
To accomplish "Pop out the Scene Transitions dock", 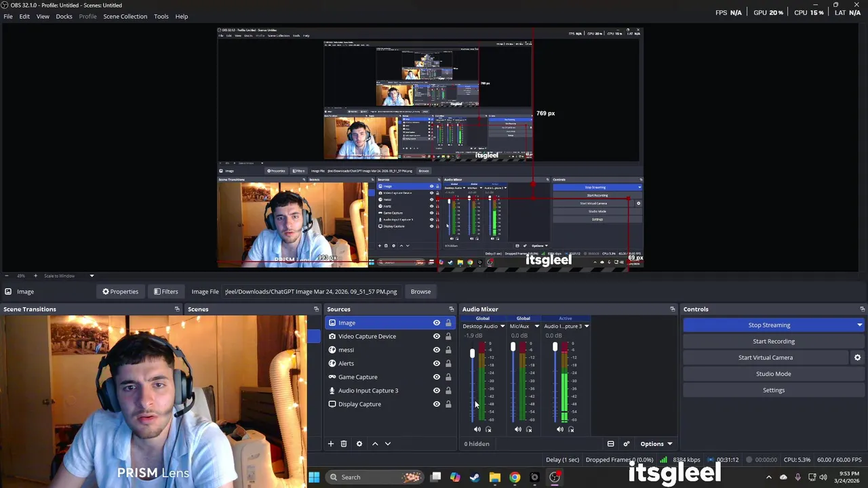I will click(177, 309).
